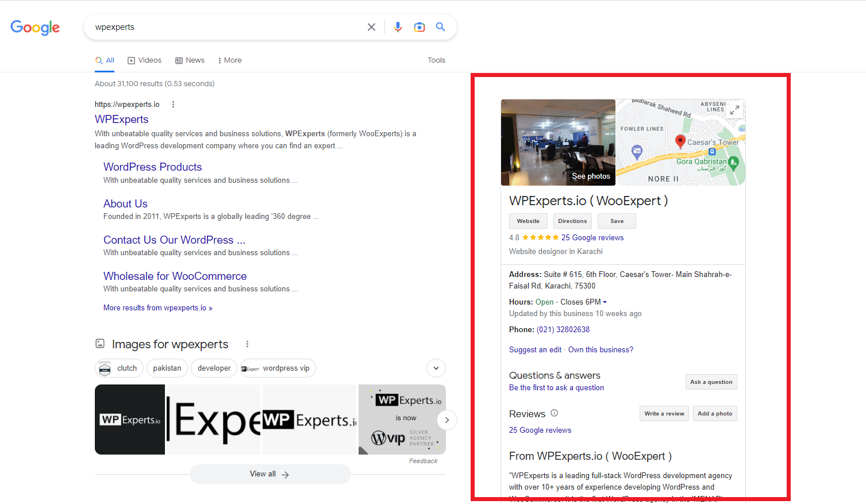Expand the map with the fullscreen arrows icon

734,110
